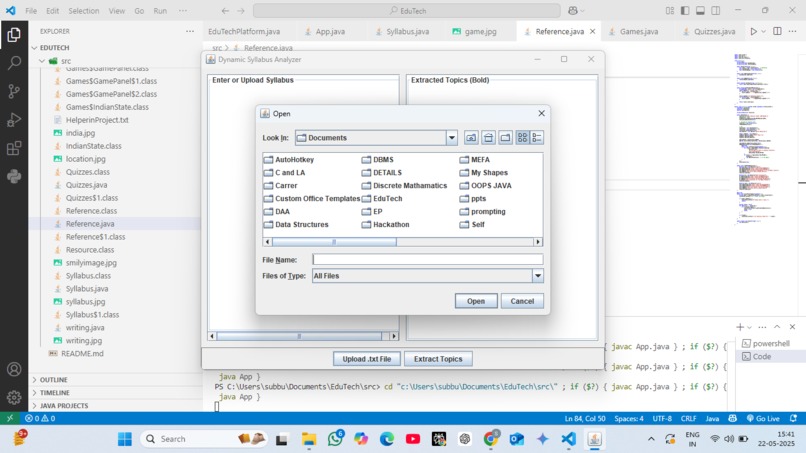The width and height of the screenshot is (806, 453).
Task: Select Data Structures folder in Open dialog
Action: click(296, 224)
